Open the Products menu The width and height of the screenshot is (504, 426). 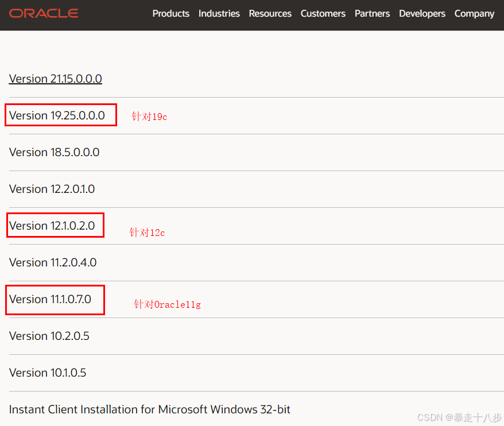(x=170, y=14)
